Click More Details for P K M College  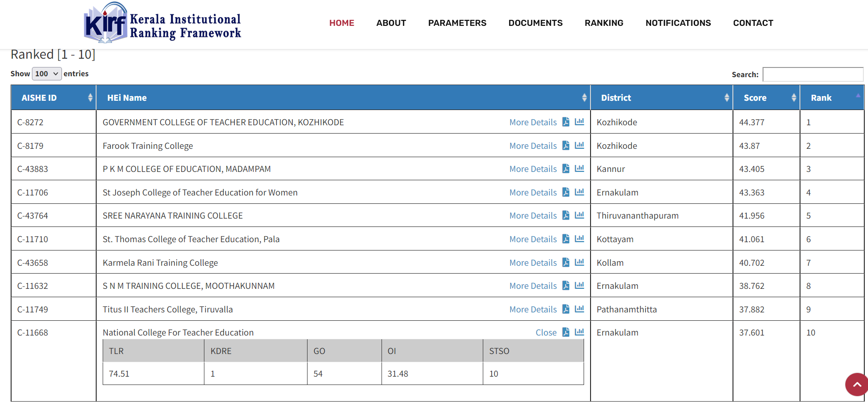pyautogui.click(x=533, y=169)
